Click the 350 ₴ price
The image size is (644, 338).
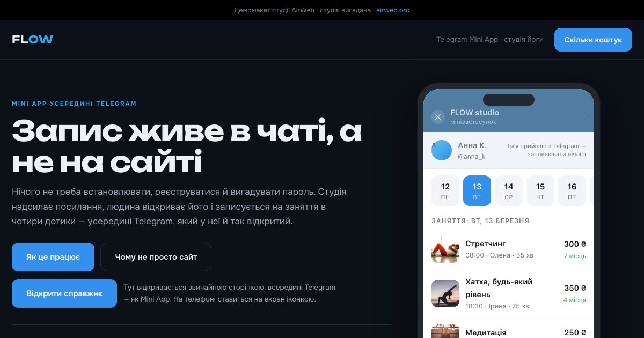(x=575, y=288)
